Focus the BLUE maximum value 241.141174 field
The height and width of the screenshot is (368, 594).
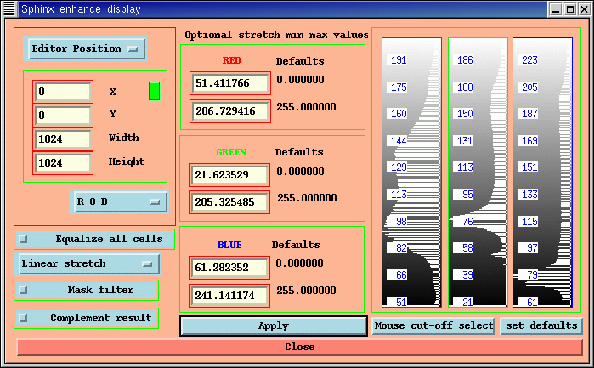point(230,296)
